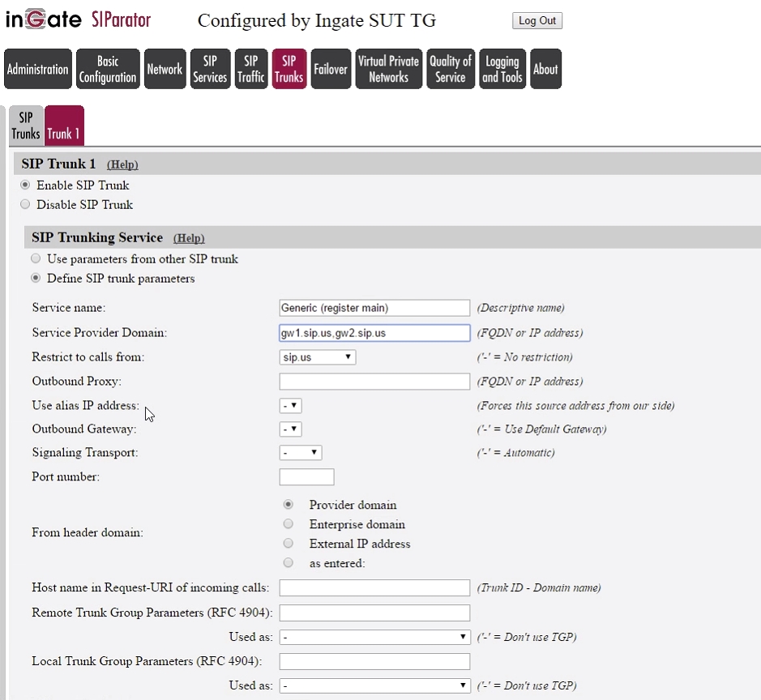Viewport: 761px width, 700px height.
Task: Click the "('-' = No restriction)" hint
Action: [x=524, y=357]
